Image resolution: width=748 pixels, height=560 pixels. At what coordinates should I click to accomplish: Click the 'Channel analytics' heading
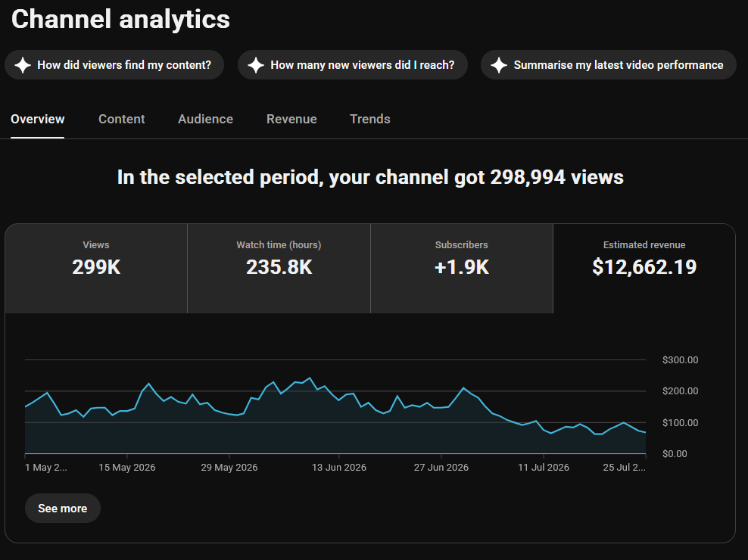(120, 20)
